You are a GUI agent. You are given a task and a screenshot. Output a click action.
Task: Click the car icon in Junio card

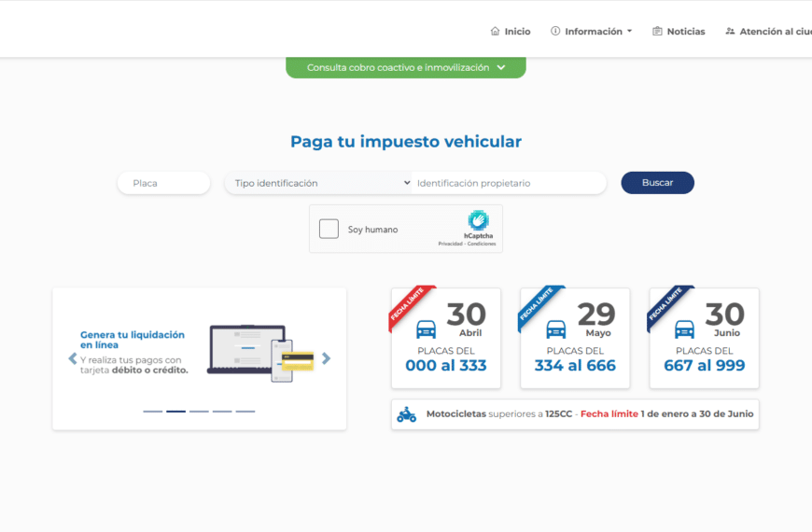click(x=685, y=329)
